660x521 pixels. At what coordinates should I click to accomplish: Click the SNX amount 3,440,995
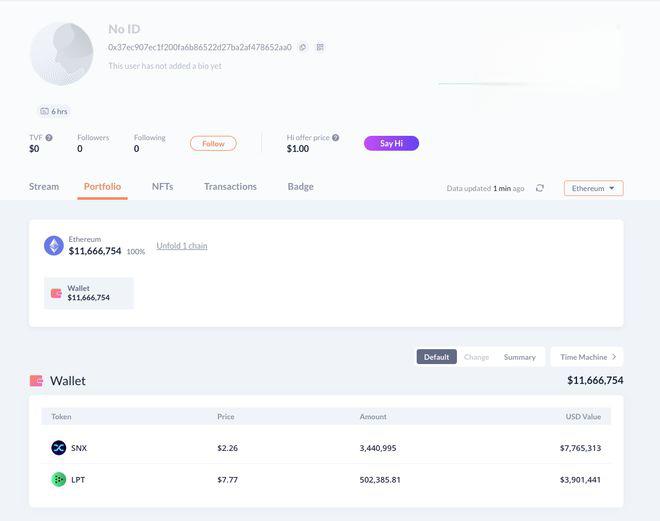(x=378, y=448)
